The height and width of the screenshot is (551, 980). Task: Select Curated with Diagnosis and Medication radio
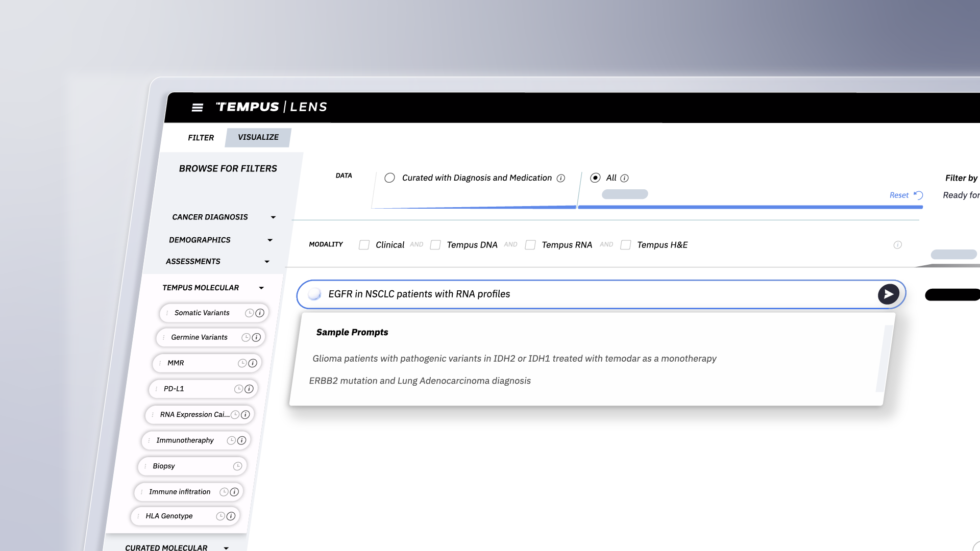[389, 178]
